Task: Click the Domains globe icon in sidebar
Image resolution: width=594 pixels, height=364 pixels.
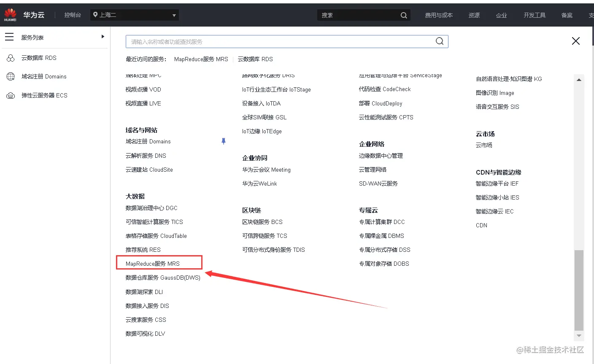Action: pyautogui.click(x=11, y=76)
